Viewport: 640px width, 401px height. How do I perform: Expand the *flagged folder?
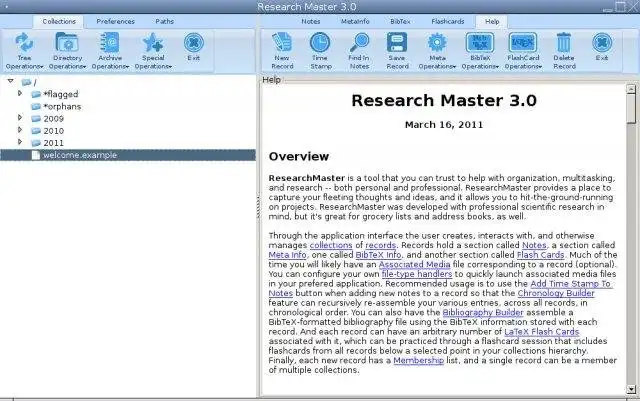pyautogui.click(x=20, y=94)
